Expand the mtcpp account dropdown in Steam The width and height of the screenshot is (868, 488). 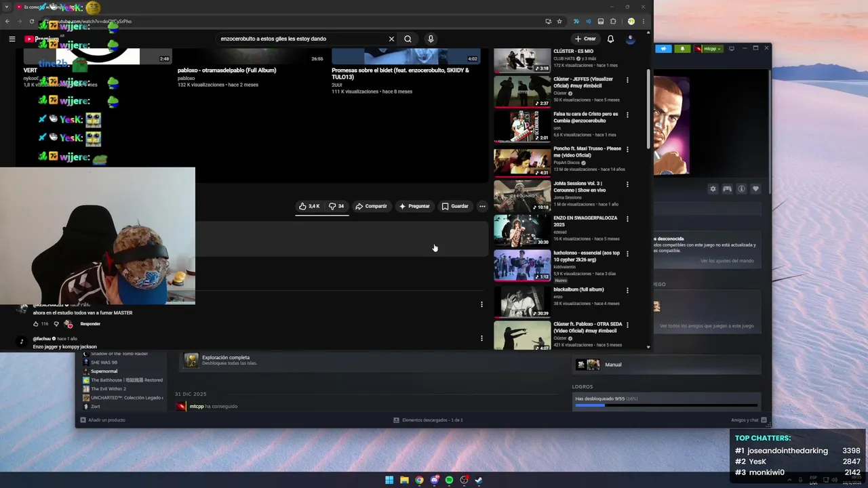tap(709, 49)
